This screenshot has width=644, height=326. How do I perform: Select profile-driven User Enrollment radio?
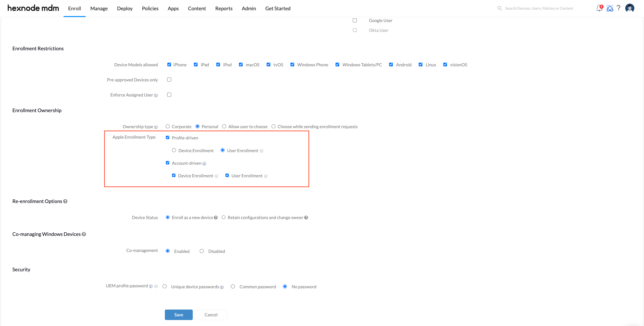point(223,150)
